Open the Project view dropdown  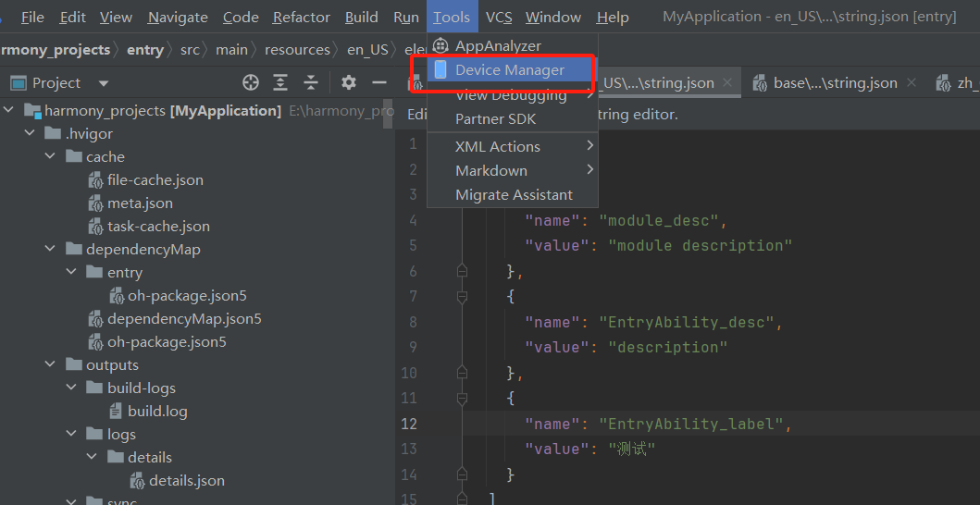pos(104,83)
